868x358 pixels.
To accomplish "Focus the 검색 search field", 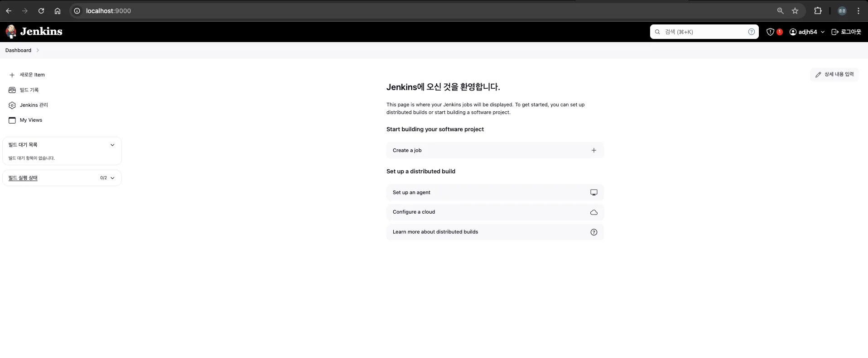I will [704, 32].
